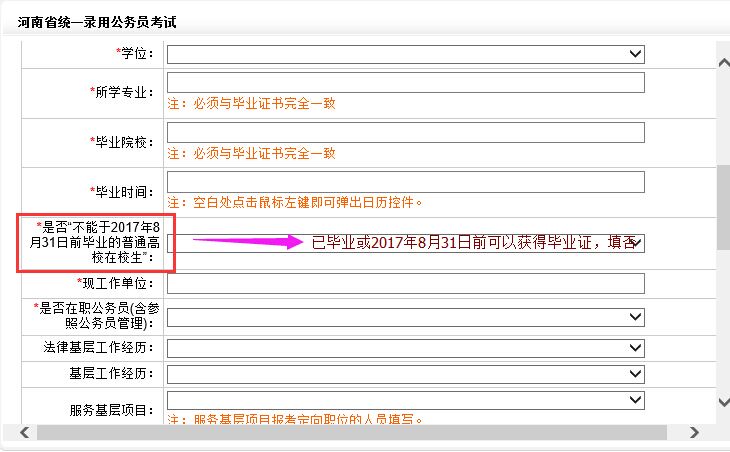730x452 pixels.
Task: Click the 所学专业 input field
Action: [x=405, y=83]
